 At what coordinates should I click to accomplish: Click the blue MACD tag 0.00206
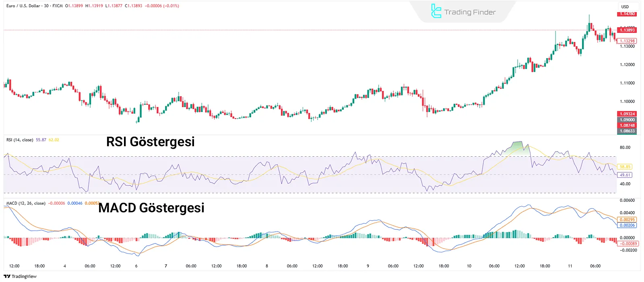click(x=627, y=225)
